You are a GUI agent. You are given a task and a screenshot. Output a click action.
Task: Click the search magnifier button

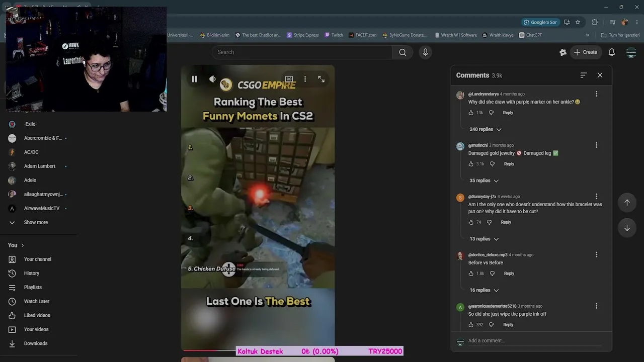pos(403,52)
